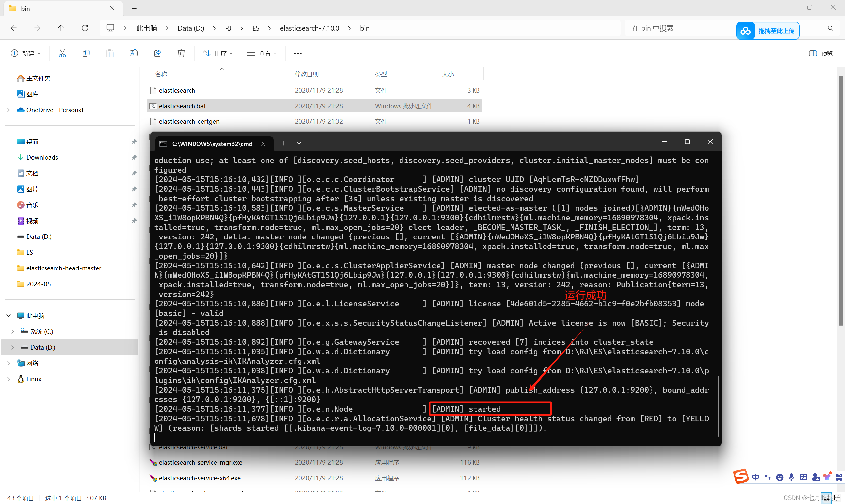Click the Up directory arrow
Image resolution: width=845 pixels, height=504 pixels.
[61, 28]
